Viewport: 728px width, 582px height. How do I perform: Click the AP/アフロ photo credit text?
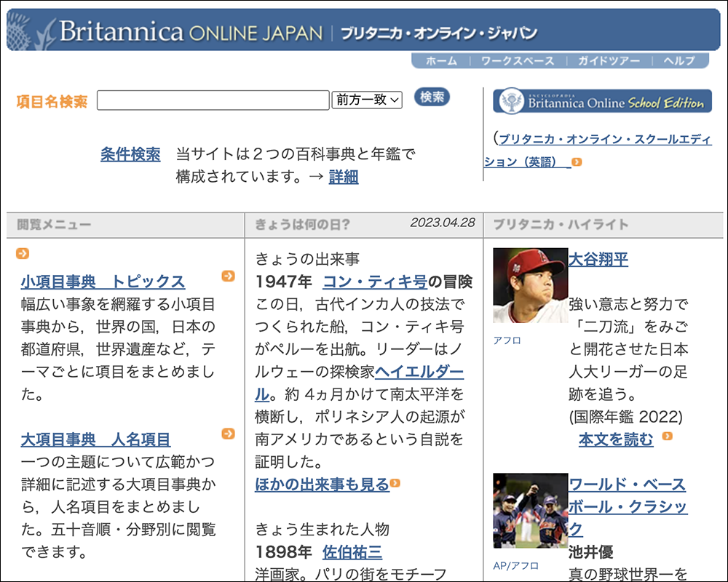[516, 566]
